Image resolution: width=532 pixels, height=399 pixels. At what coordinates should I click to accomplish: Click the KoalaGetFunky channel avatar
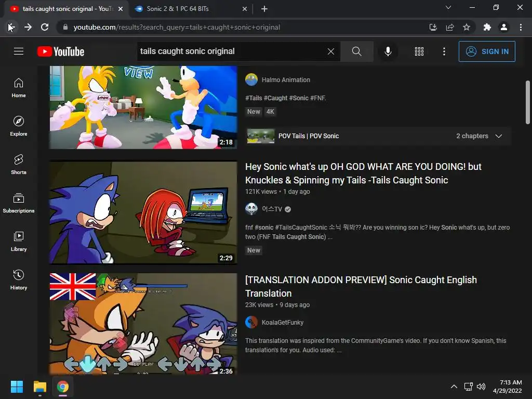251,322
